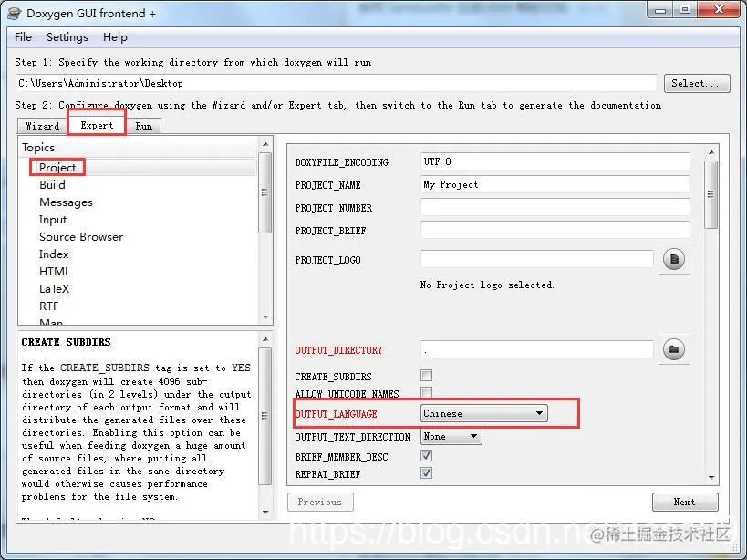Switch to the Run tab
The image size is (747, 560).
tap(144, 126)
